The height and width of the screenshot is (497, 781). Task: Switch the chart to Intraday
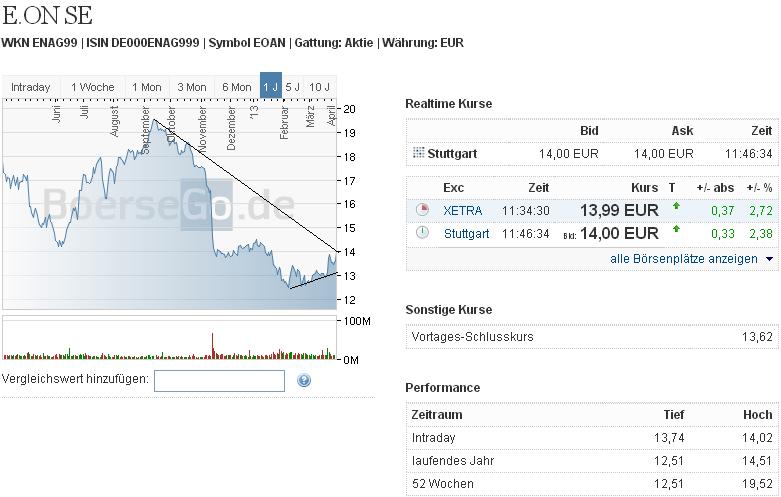coord(31,87)
